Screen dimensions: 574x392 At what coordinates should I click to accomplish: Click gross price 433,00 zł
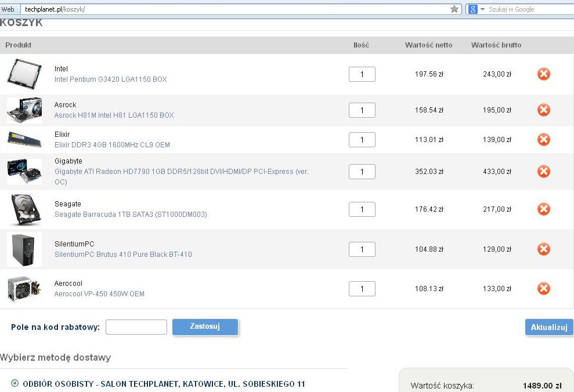coord(497,172)
